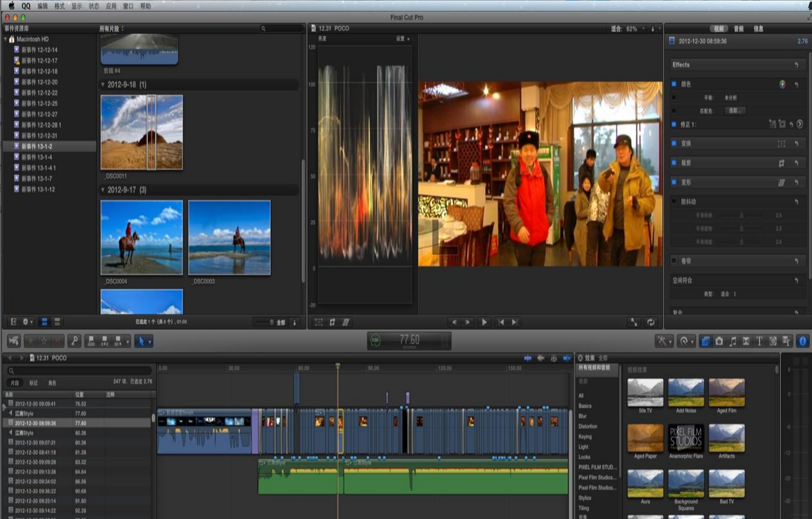This screenshot has height=519, width=812.
Task: Open viewer zoom 适合 62% dropdown
Action: [627, 29]
